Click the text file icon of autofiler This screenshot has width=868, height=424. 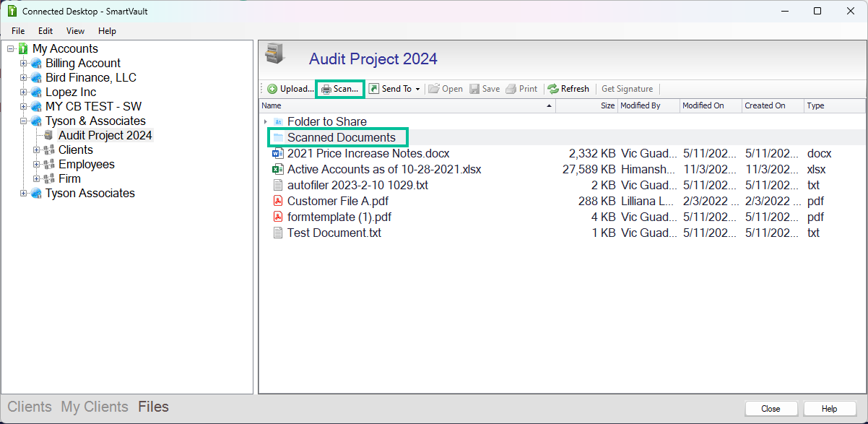(278, 185)
